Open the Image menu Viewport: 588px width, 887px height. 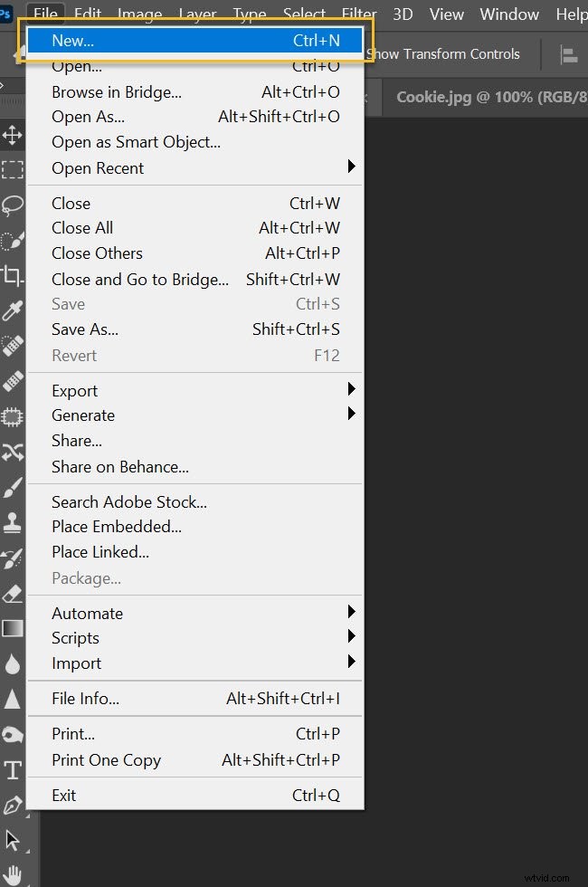[x=139, y=14]
